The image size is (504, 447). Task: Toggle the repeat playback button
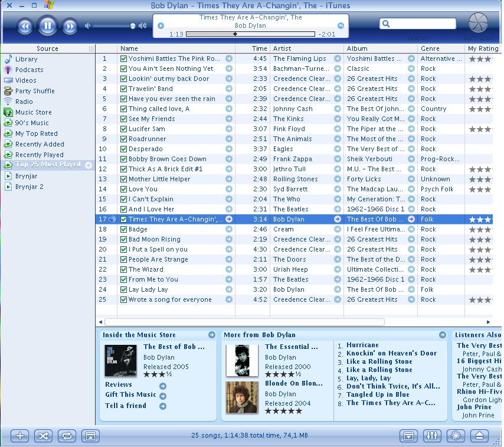tap(67, 436)
